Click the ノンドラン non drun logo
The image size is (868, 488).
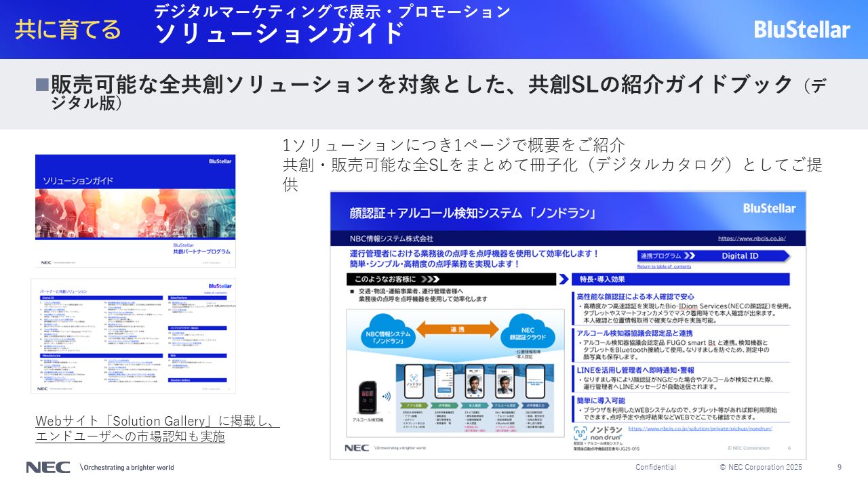tap(597, 434)
